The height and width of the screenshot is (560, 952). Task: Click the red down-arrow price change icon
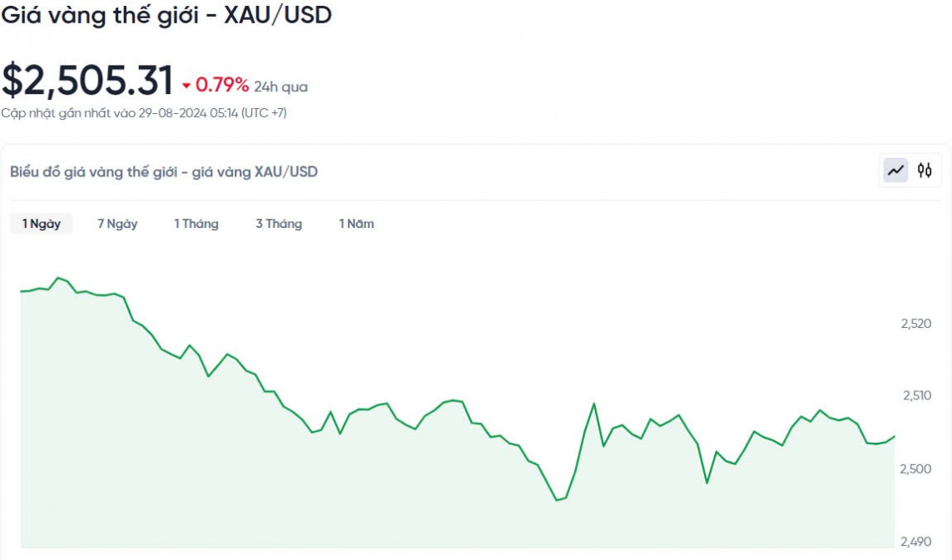(186, 86)
